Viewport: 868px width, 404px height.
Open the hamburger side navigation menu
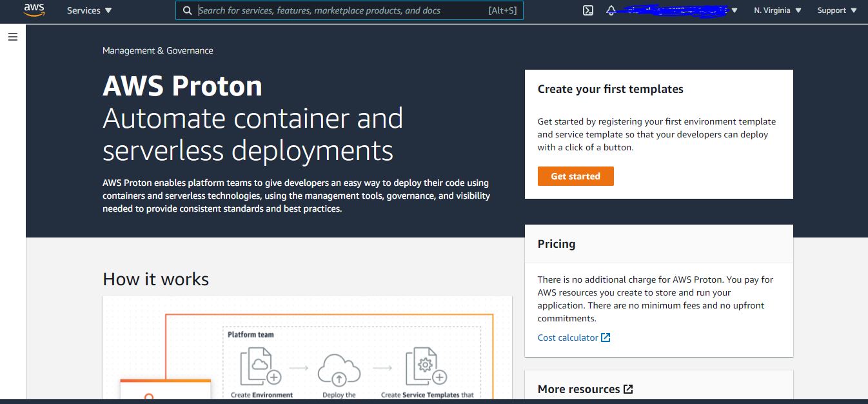(x=12, y=37)
